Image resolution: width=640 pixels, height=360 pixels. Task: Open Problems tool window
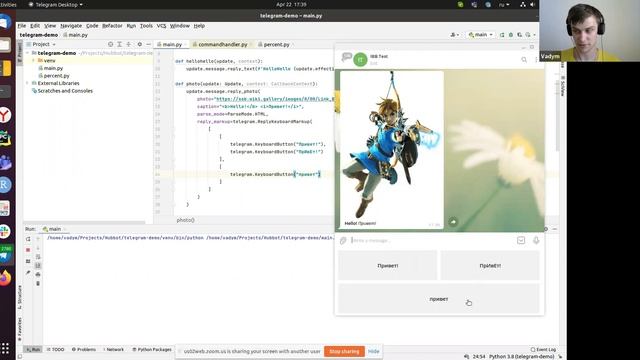[84, 349]
